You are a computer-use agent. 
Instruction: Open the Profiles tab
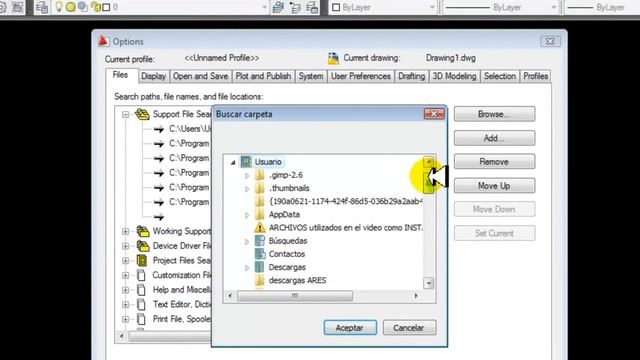point(536,76)
